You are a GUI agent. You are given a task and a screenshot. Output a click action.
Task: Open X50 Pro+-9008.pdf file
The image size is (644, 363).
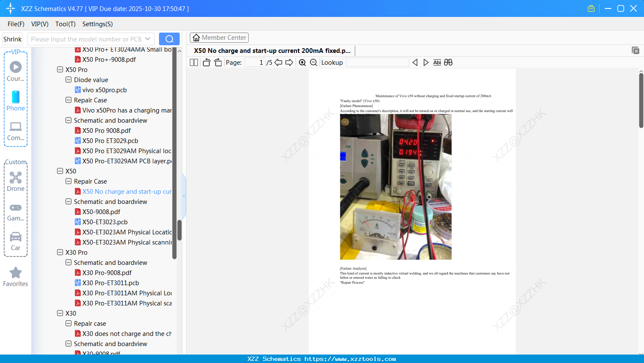pos(105,60)
